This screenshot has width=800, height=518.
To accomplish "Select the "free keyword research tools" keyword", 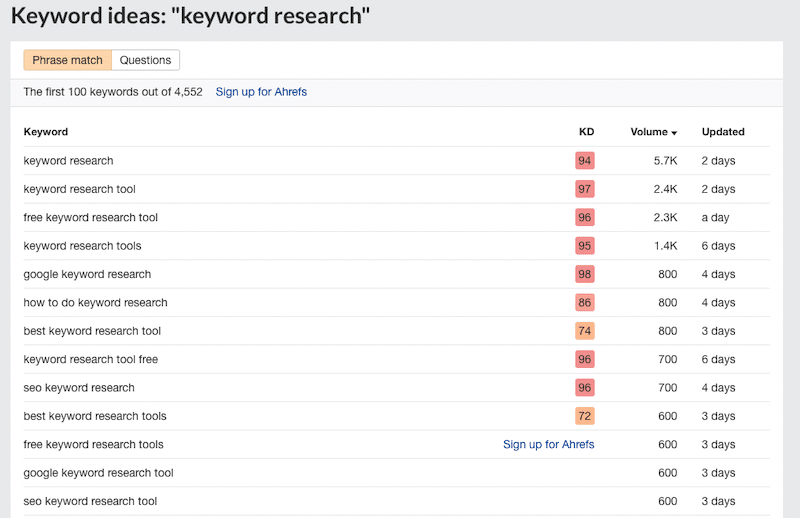I will [93, 445].
